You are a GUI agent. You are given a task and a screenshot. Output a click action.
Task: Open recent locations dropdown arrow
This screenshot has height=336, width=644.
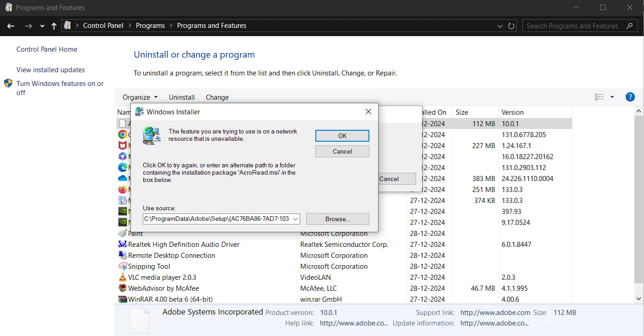point(42,26)
